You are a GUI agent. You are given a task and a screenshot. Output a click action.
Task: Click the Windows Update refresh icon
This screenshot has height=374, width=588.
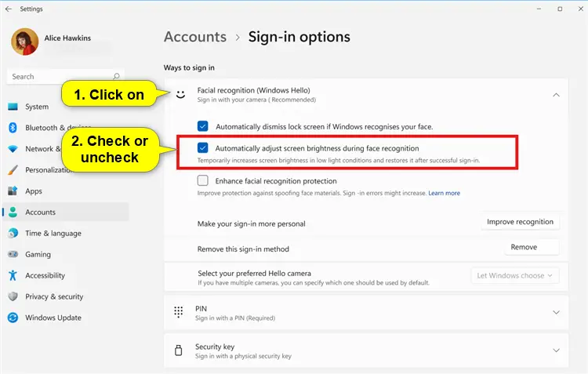[13, 318]
